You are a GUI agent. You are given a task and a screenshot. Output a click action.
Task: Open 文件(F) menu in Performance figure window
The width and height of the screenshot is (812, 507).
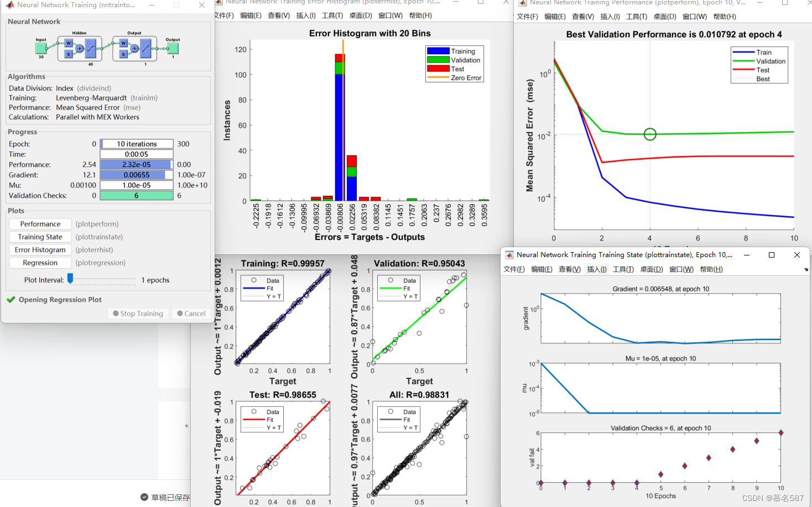point(527,17)
